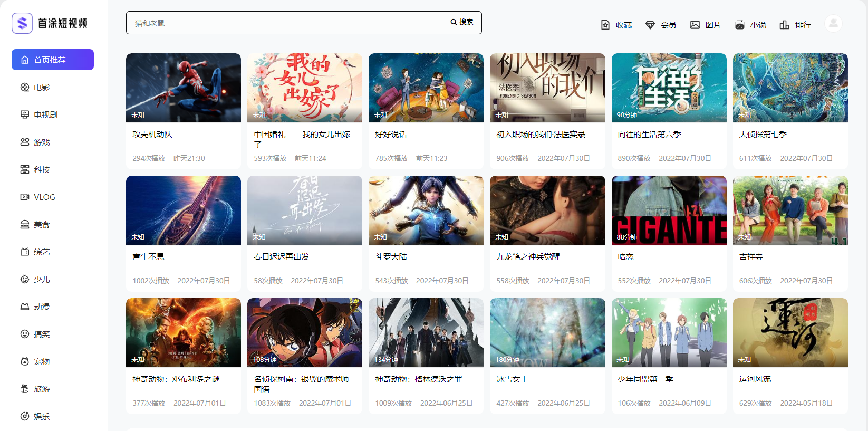Open the 游戏 category icon
Image resolution: width=868 pixels, height=431 pixels.
[25, 142]
